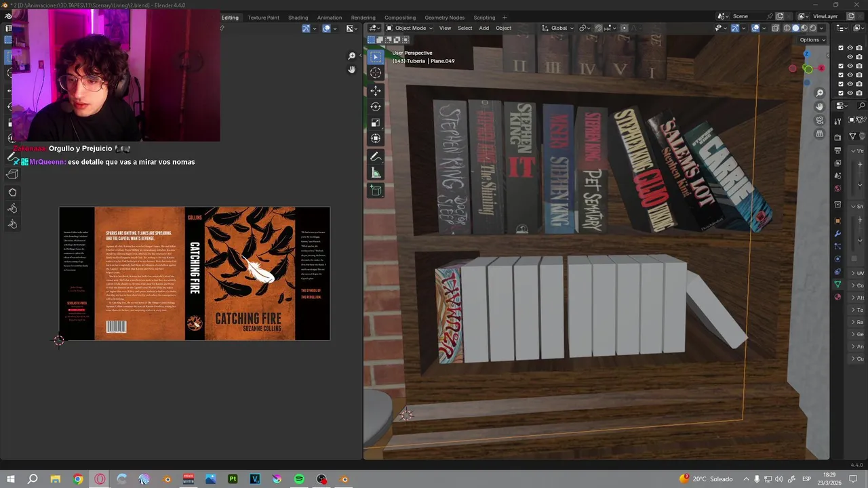Screen dimensions: 868x488
Task: Add a new workspace with plus button
Action: click(x=505, y=17)
